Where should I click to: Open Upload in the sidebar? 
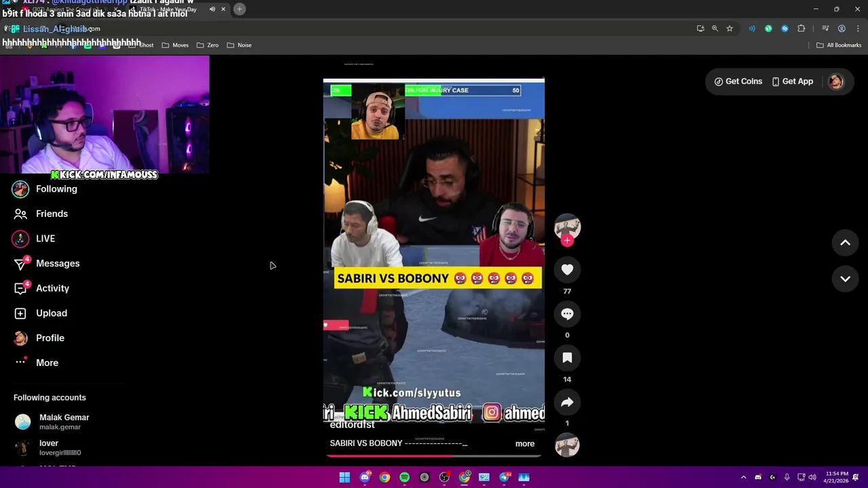40,313
